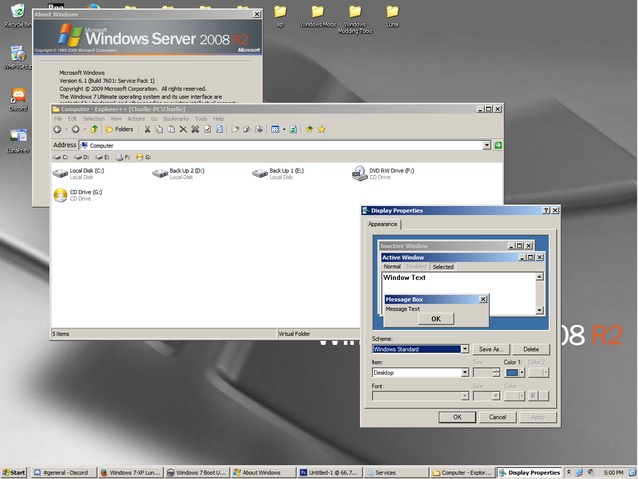638x479 pixels.
Task: Click the Delete (X) toolbar icon
Action: 182,129
